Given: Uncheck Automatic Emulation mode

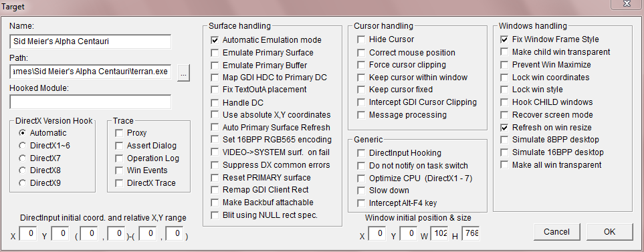Looking at the screenshot, I should point(215,40).
